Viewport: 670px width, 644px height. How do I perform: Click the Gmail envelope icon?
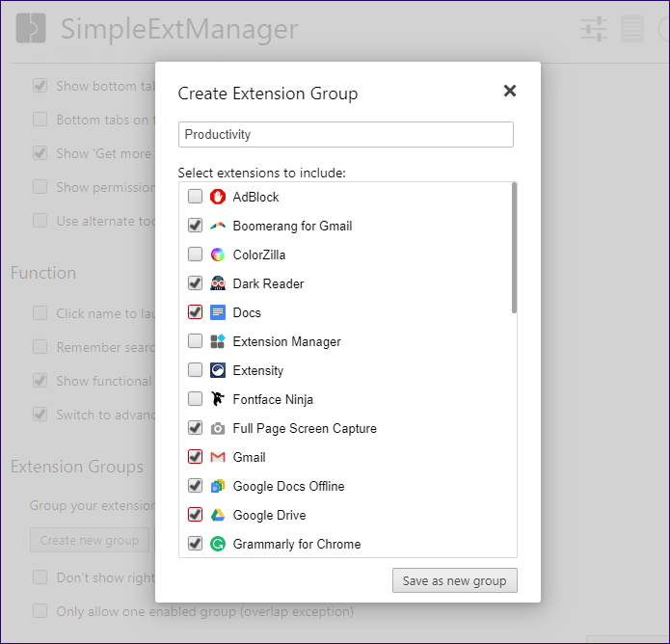pos(218,457)
